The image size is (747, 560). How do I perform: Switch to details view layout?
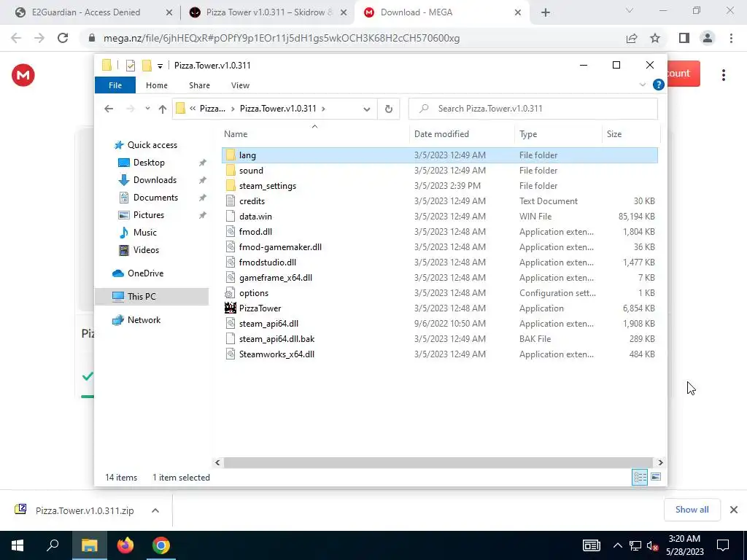click(x=640, y=477)
